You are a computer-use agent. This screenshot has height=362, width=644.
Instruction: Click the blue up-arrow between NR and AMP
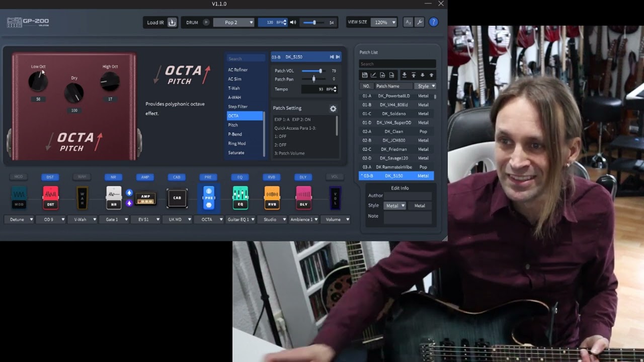tap(129, 193)
